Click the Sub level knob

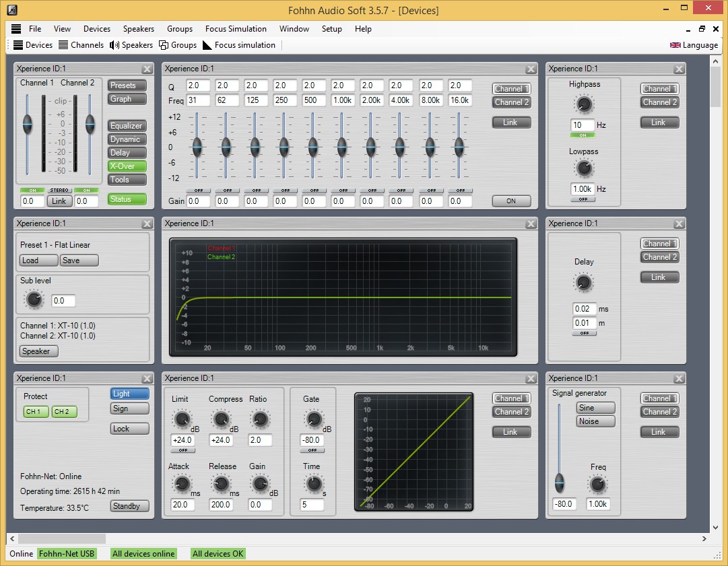point(34,299)
